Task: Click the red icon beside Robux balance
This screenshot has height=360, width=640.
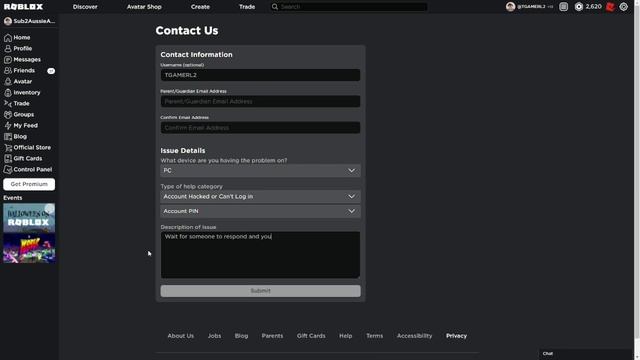Action: (610, 7)
